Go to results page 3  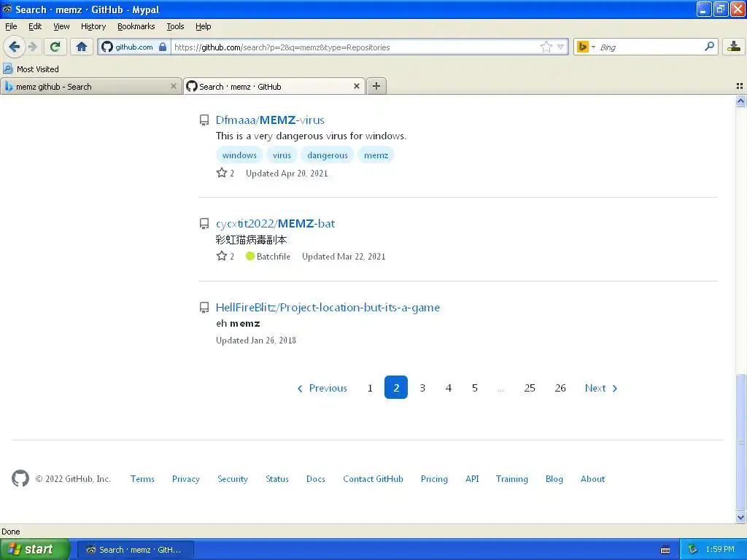pyautogui.click(x=422, y=388)
